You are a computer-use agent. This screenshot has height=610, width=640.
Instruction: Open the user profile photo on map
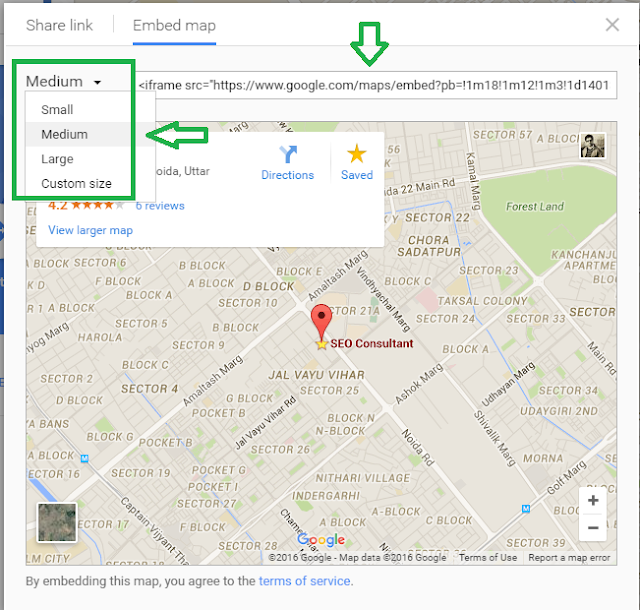[x=593, y=145]
